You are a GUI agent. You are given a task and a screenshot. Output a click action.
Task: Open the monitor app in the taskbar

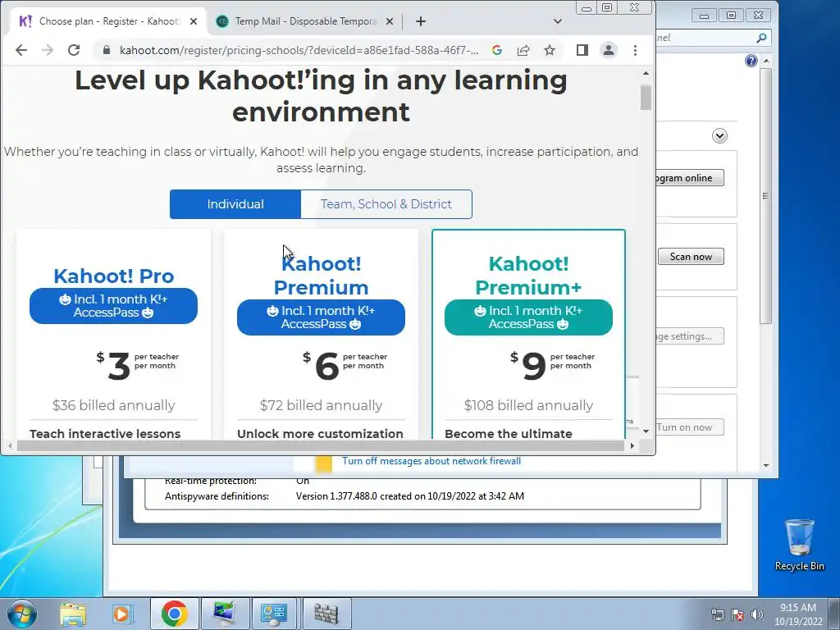225,614
